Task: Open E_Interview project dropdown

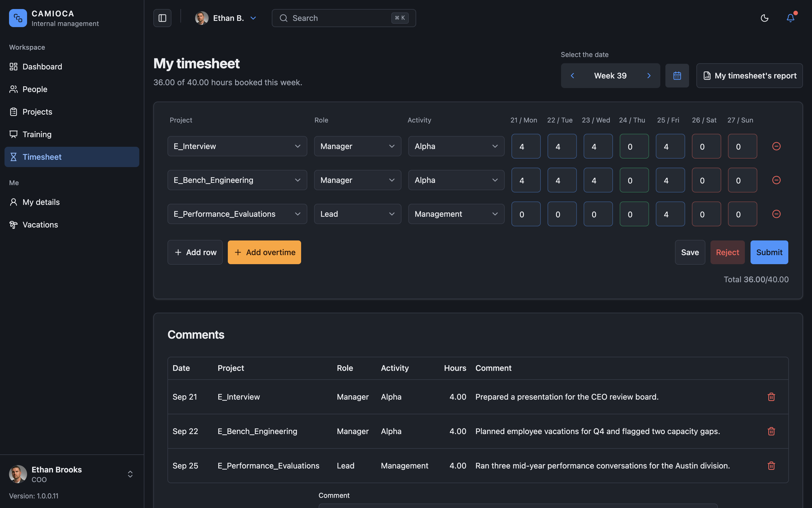Action: [237, 146]
